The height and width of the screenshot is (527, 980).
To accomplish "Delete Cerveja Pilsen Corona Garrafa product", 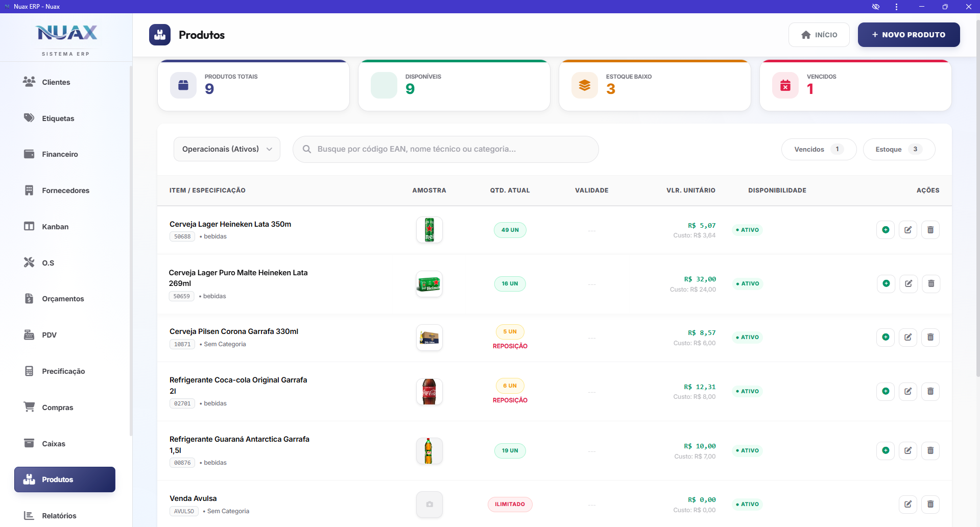I will (930, 337).
